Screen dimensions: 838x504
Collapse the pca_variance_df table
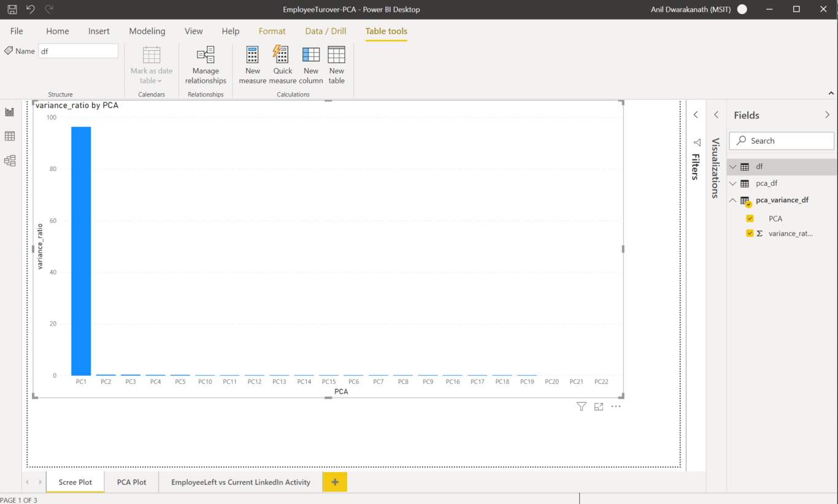[732, 200]
